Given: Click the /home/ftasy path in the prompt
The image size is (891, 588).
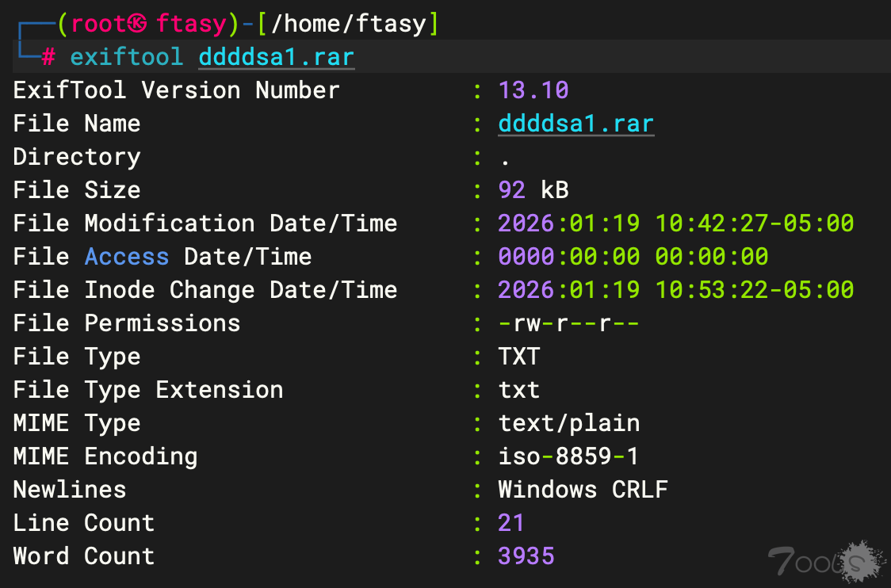Looking at the screenshot, I should coord(348,25).
